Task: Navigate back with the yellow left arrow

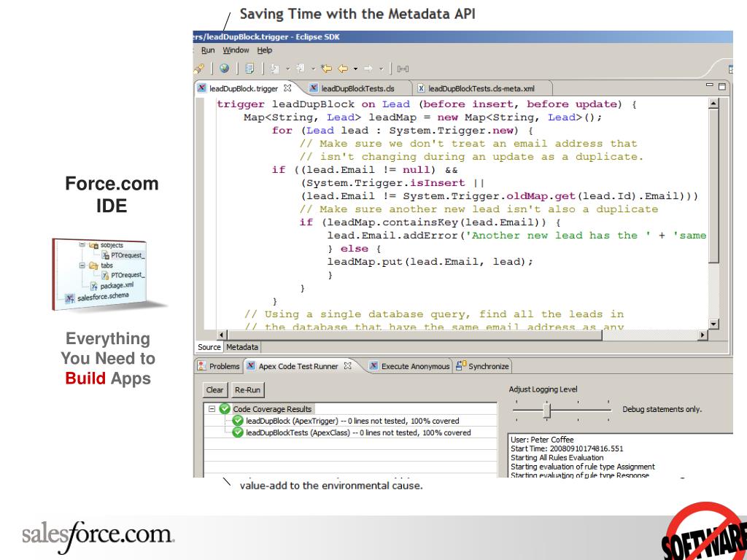Action: [343, 69]
